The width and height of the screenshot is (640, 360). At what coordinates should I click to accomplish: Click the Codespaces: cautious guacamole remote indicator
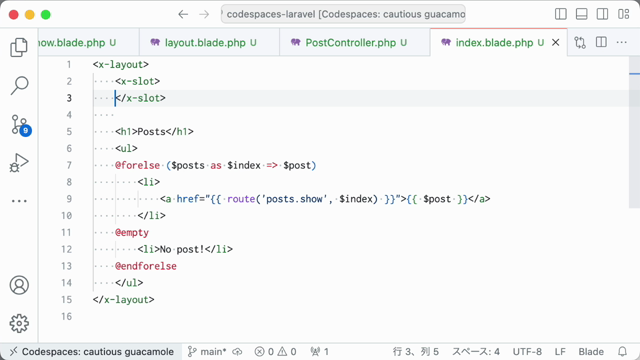(x=92, y=351)
